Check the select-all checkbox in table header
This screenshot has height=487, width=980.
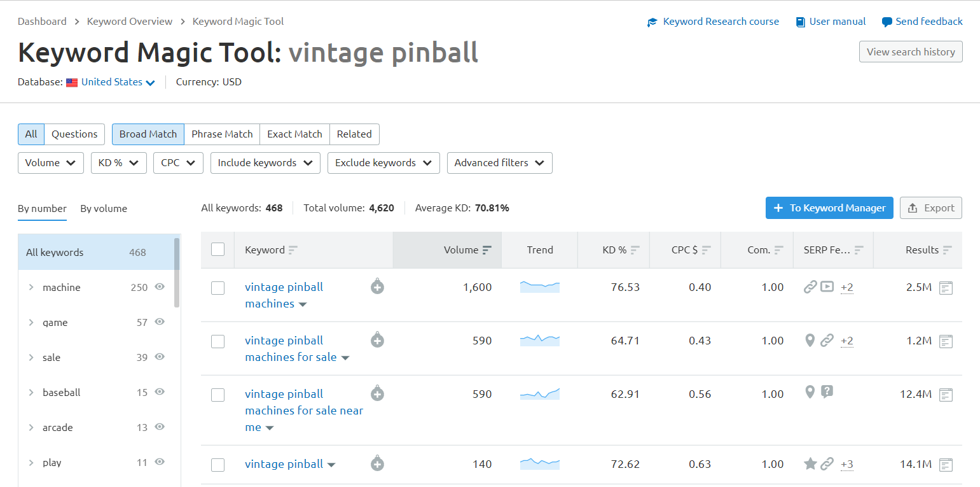tap(217, 250)
